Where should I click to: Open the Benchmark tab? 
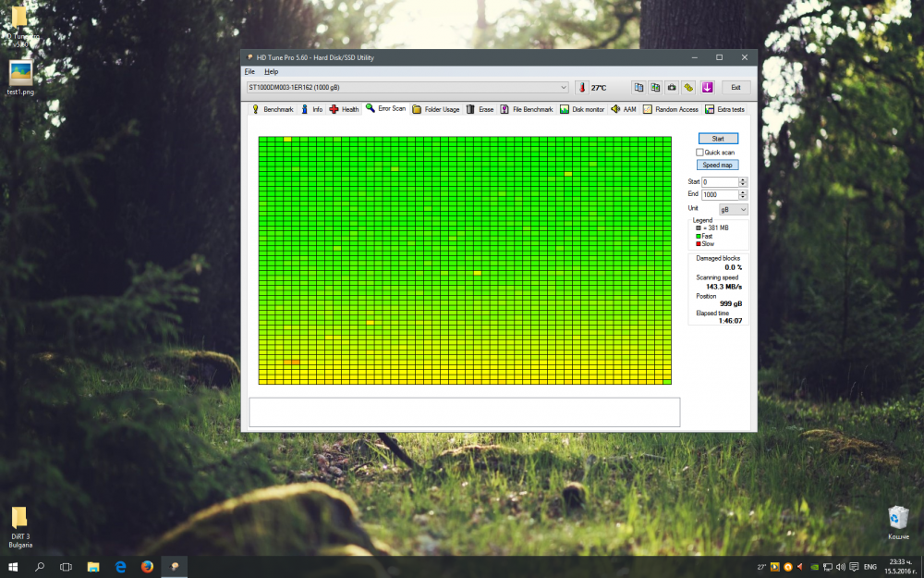[x=273, y=109]
